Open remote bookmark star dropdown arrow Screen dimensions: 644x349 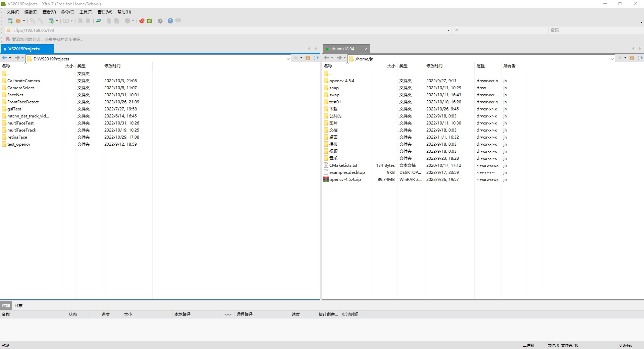coord(625,58)
